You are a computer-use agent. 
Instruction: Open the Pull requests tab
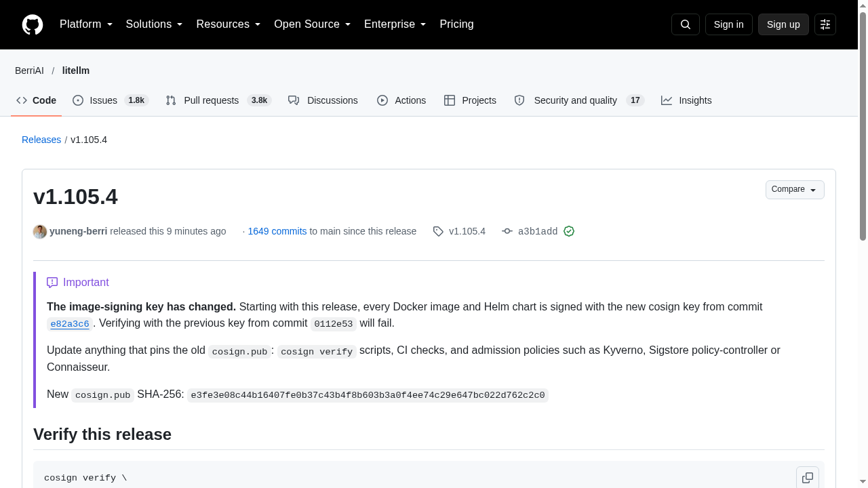pos(218,100)
